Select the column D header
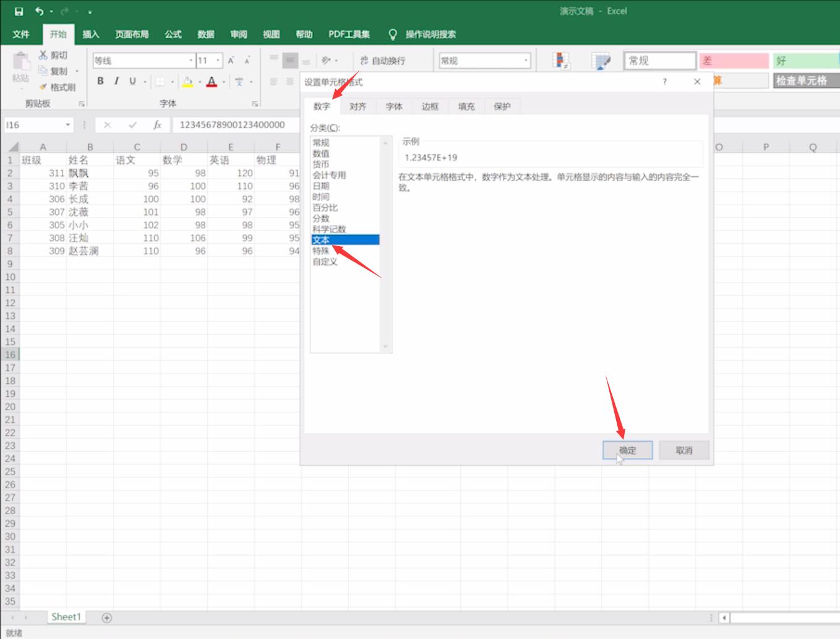 [184, 147]
